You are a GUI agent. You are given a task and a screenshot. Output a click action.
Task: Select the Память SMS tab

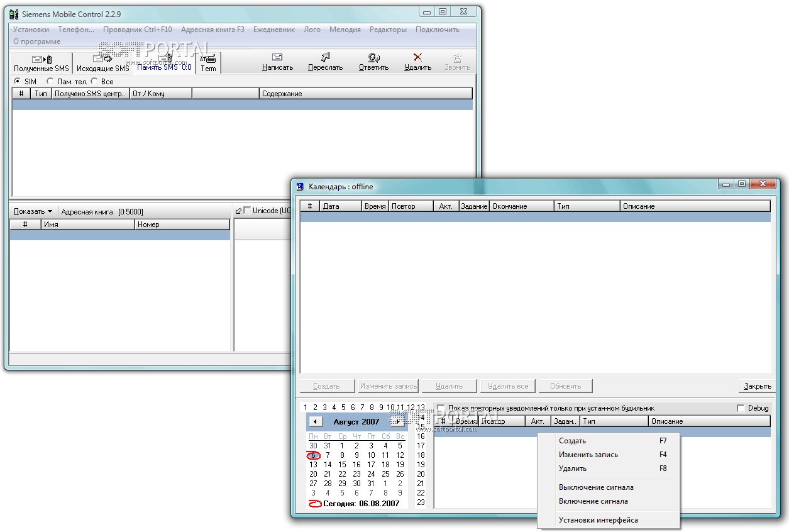pos(165,63)
